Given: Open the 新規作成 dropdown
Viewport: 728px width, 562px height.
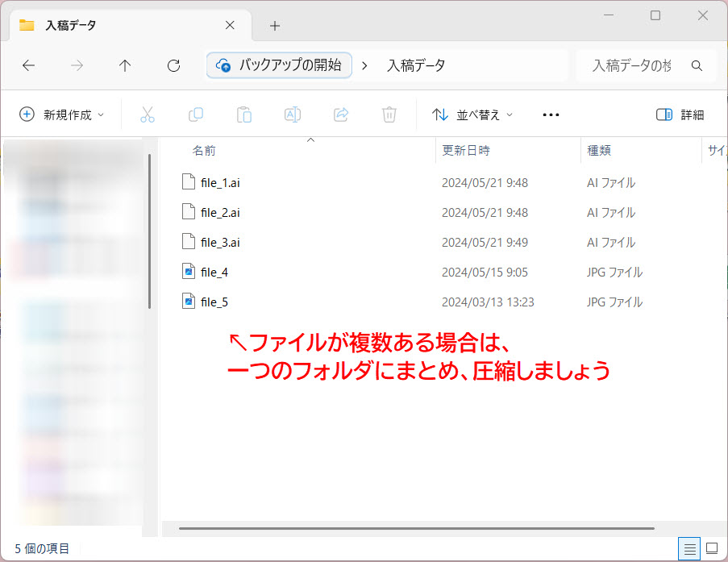Looking at the screenshot, I should [x=62, y=114].
